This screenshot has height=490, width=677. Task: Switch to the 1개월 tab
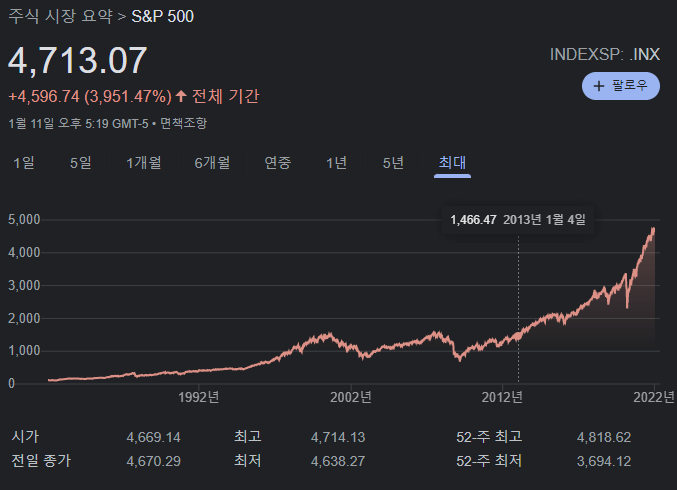tap(144, 163)
